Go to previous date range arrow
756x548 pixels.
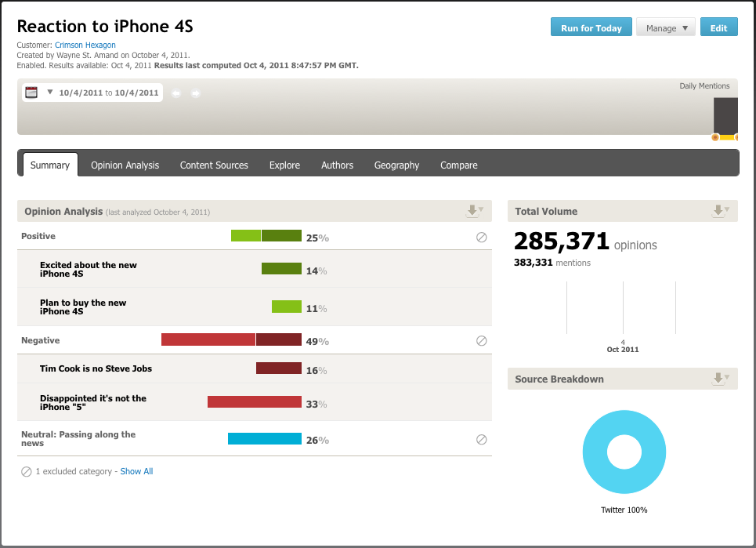click(x=176, y=93)
